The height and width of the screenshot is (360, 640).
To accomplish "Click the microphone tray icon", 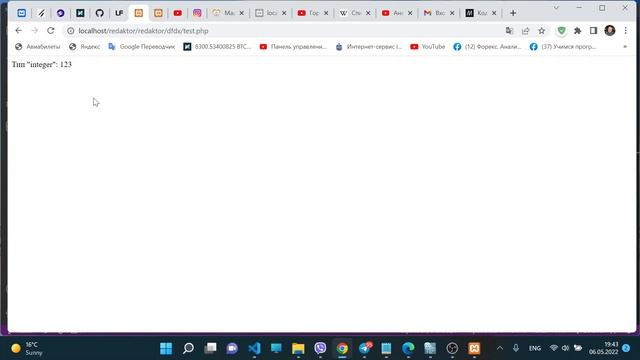I will 516,348.
